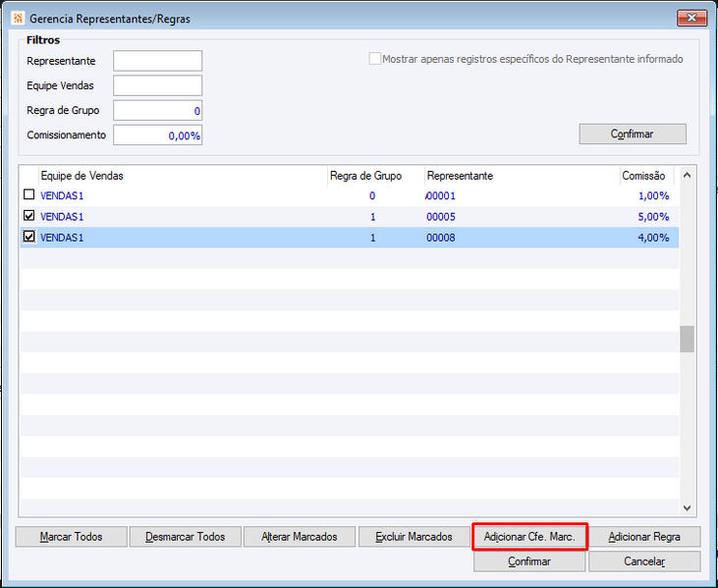This screenshot has width=718, height=588.
Task: Click the scroll down arrow of the grid
Action: (x=687, y=508)
